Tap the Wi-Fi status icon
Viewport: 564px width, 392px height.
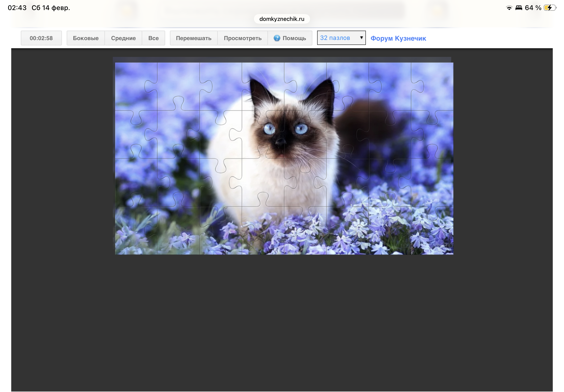tap(509, 8)
